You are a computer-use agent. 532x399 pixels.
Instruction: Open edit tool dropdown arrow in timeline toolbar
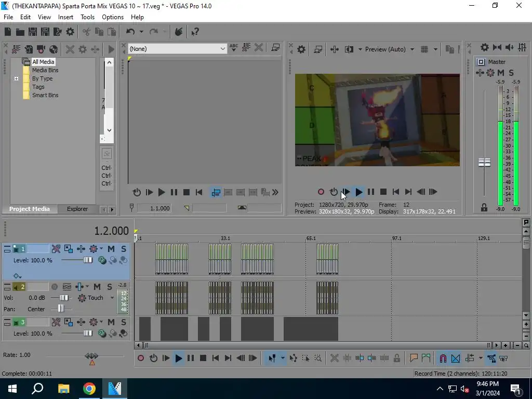(282, 358)
